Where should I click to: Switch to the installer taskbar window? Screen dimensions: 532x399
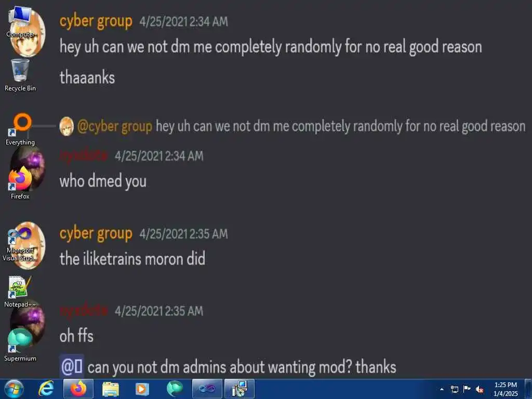click(x=239, y=389)
